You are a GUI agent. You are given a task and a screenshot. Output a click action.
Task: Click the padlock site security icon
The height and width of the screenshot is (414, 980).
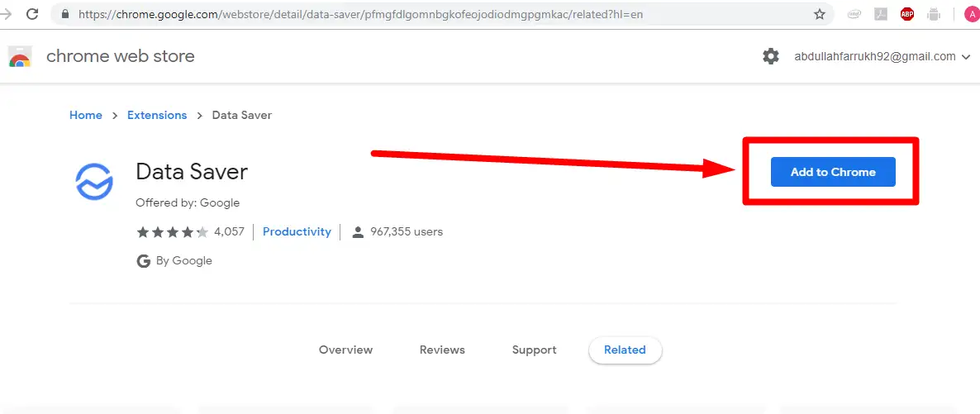[x=65, y=14]
